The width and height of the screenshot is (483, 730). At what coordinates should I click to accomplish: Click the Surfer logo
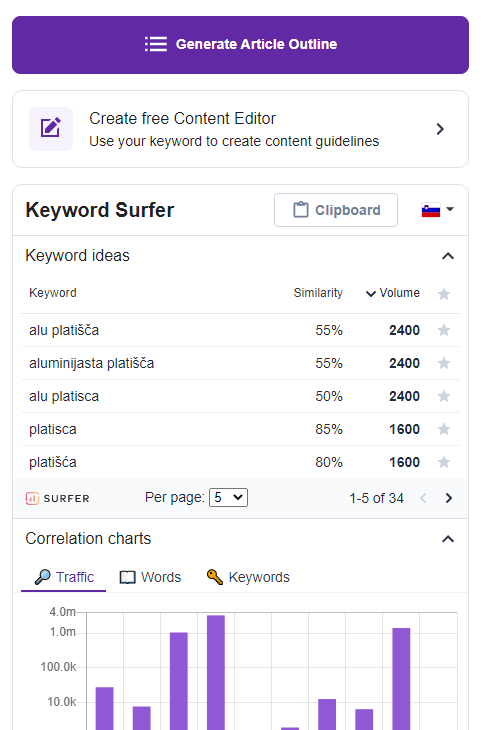pyautogui.click(x=57, y=499)
